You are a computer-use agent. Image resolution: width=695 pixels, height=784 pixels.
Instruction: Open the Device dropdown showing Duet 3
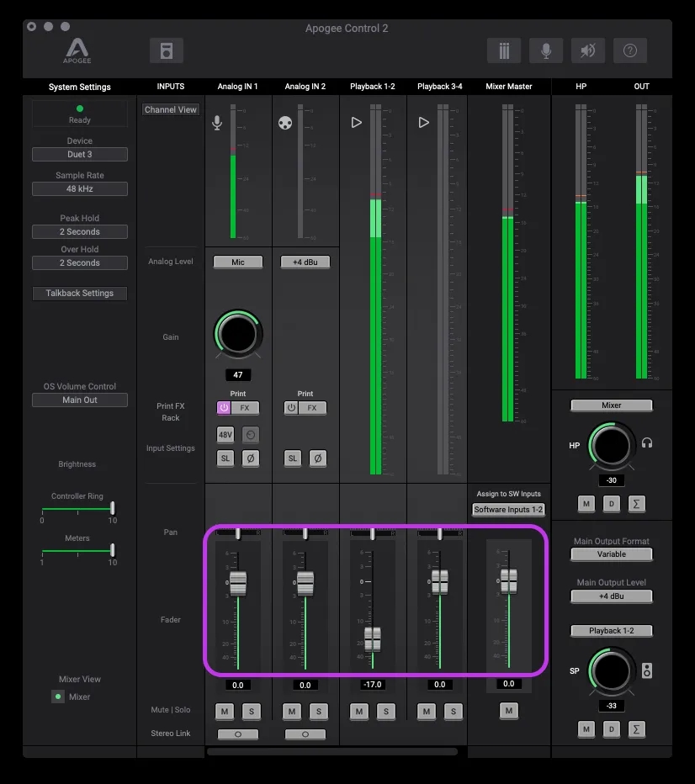[x=79, y=155]
